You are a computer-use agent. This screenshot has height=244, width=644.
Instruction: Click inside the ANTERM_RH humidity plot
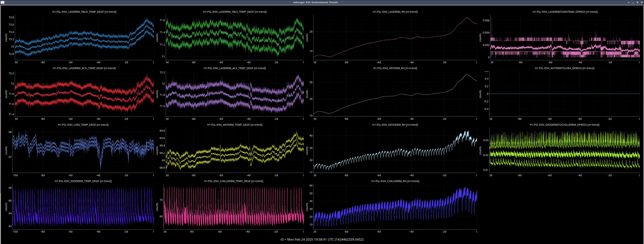tap(395, 94)
